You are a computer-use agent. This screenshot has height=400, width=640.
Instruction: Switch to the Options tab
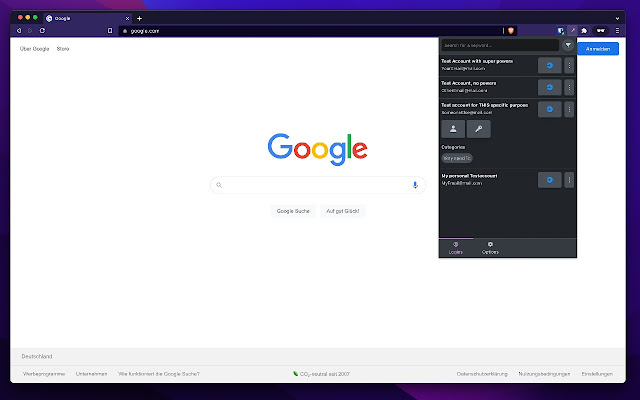click(x=490, y=248)
